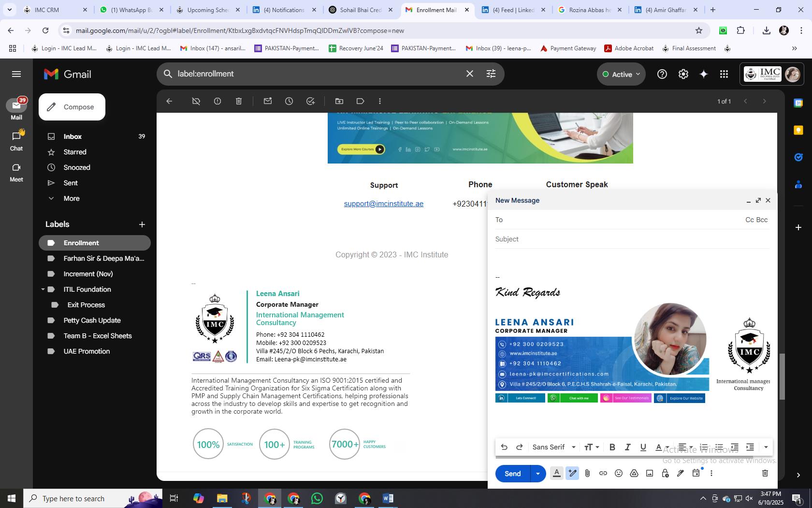This screenshot has width=812, height=508.
Task: Open support@imcinstitute.ae email link
Action: tap(384, 204)
